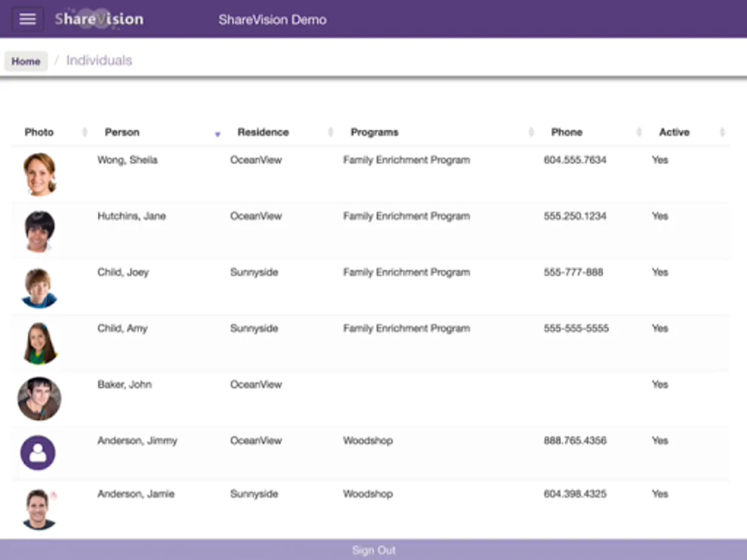Select person Child, Amy

[x=123, y=328]
